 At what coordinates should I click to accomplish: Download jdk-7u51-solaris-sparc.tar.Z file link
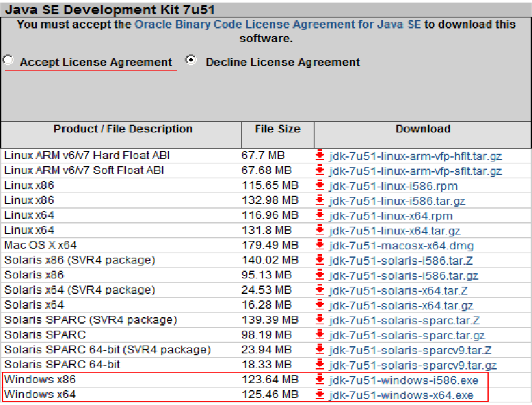tap(404, 320)
